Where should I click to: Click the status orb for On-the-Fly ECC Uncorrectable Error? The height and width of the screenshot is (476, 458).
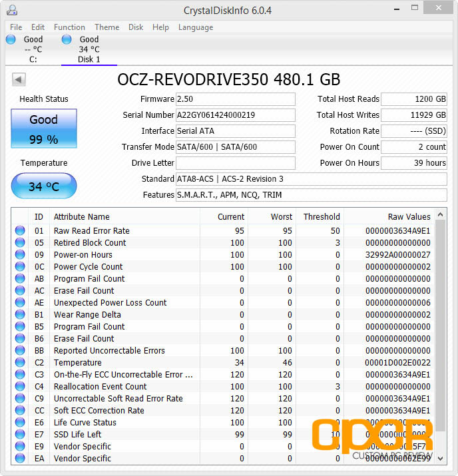[x=20, y=374]
